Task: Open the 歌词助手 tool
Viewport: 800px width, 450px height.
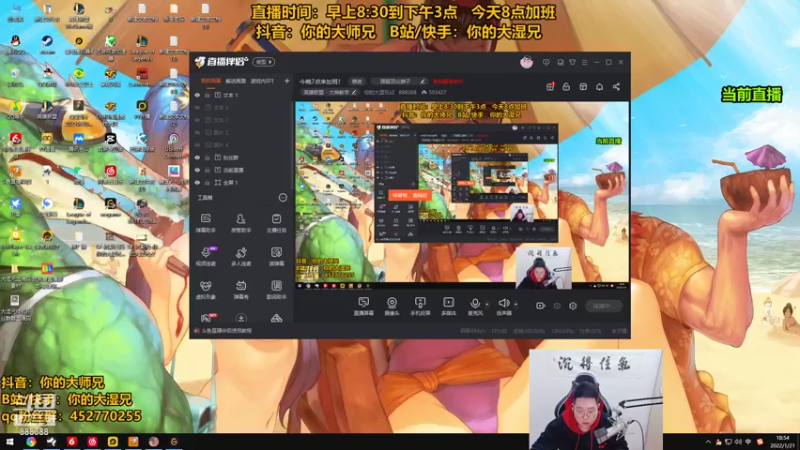Action: [x=276, y=290]
